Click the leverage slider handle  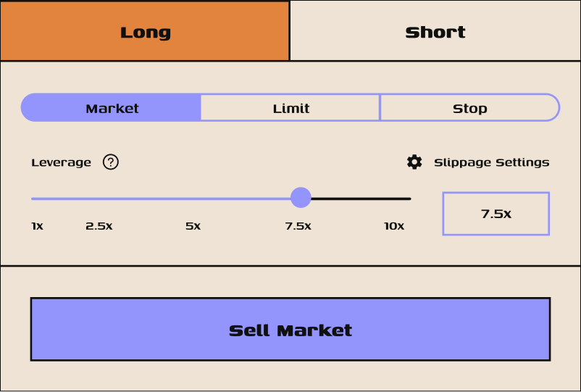[301, 198]
